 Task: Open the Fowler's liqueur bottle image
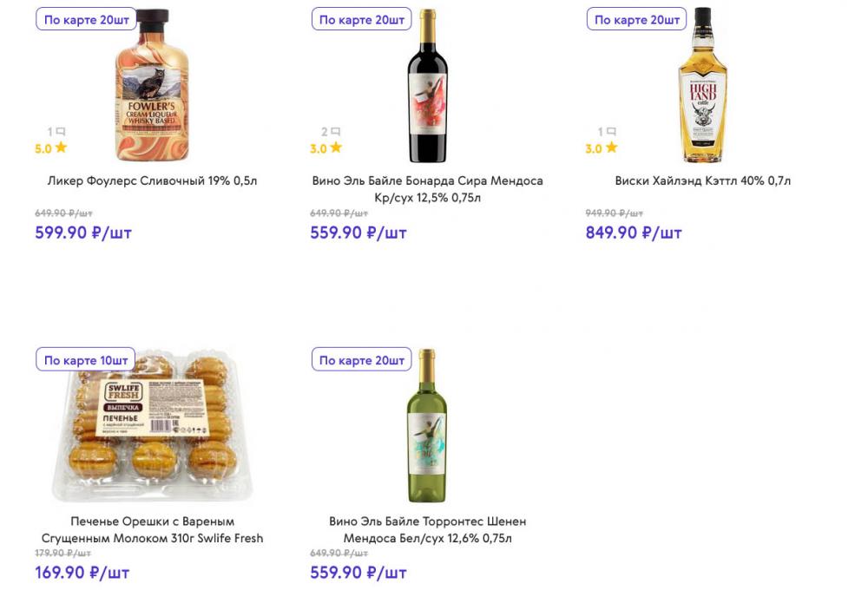click(152, 85)
